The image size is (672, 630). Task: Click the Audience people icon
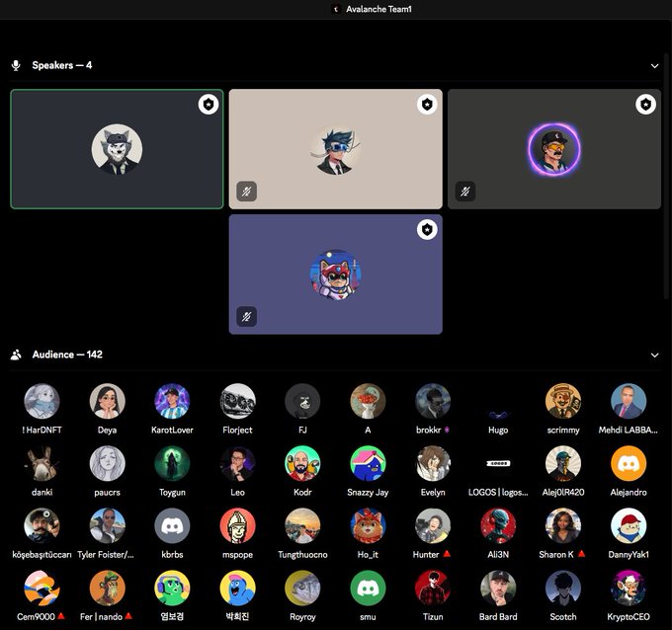[16, 354]
